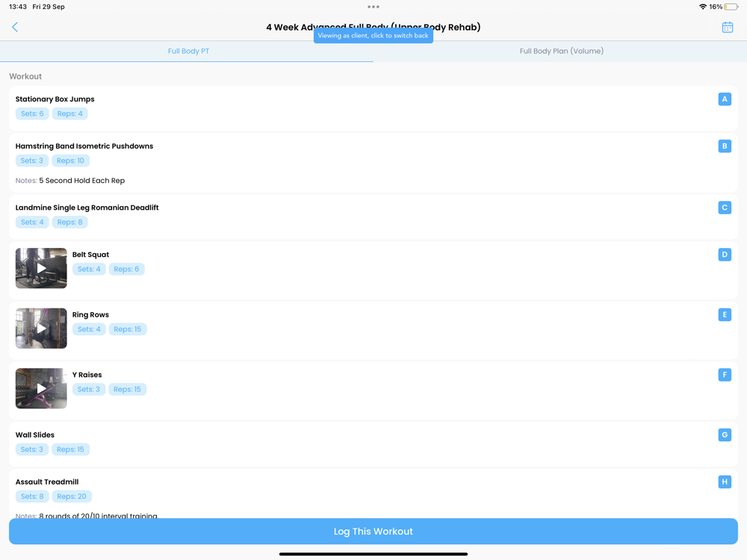Tap the C badge for Landmine Deadlift

(724, 208)
